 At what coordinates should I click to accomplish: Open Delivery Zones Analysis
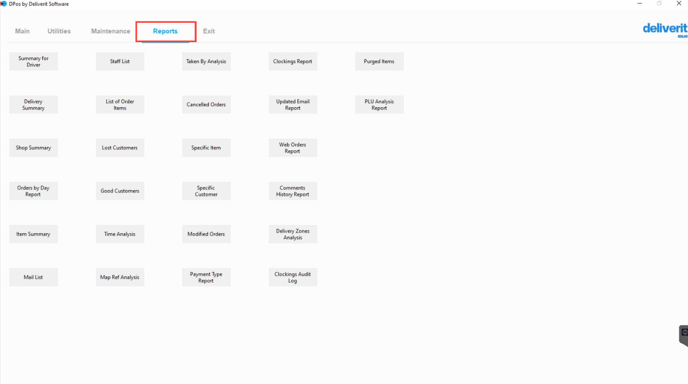point(293,234)
